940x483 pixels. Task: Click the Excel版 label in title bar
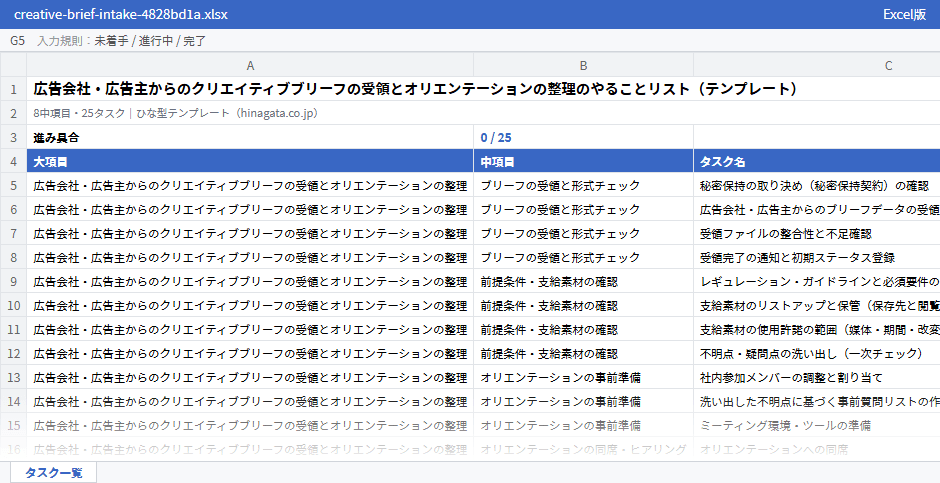(904, 14)
